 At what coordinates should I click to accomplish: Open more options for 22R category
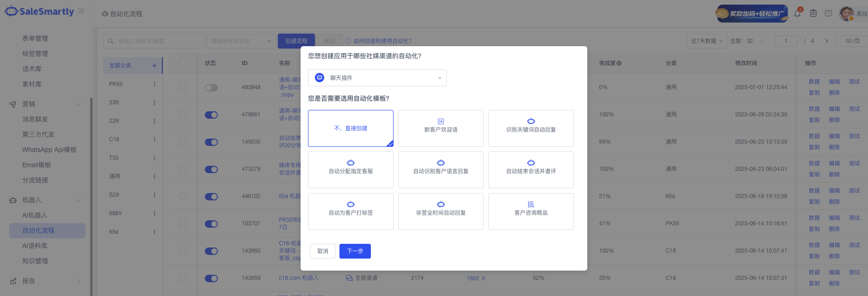tap(154, 121)
